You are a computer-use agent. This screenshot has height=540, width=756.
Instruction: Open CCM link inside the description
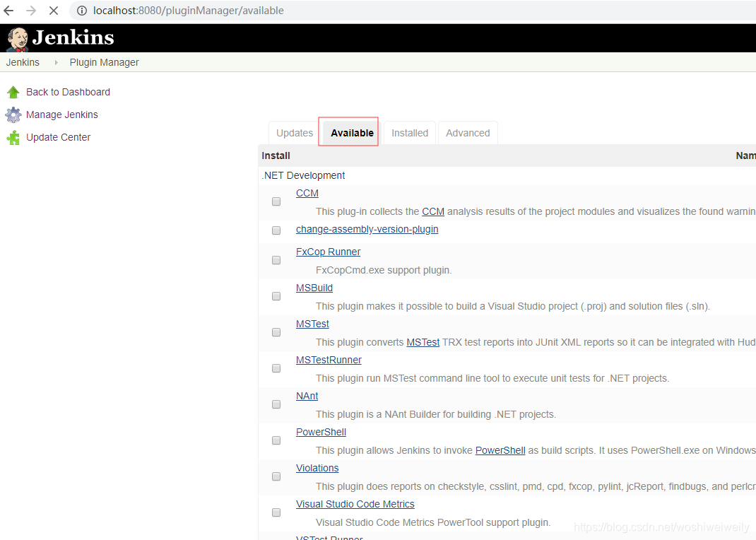[x=433, y=211]
